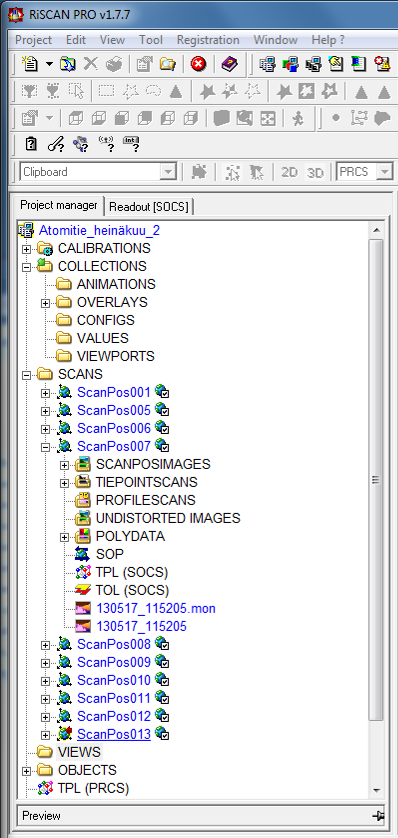Click the Open project toolbar icon
Image resolution: width=398 pixels, height=838 pixels.
(68, 64)
